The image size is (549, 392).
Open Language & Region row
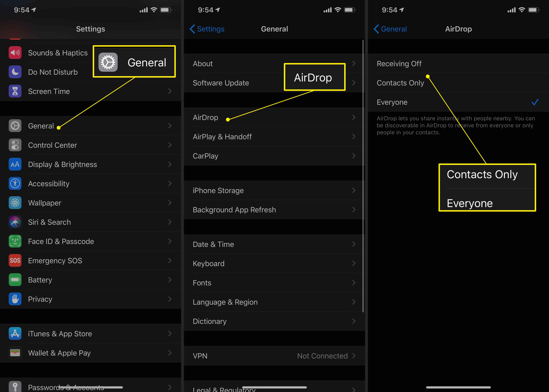point(274,302)
